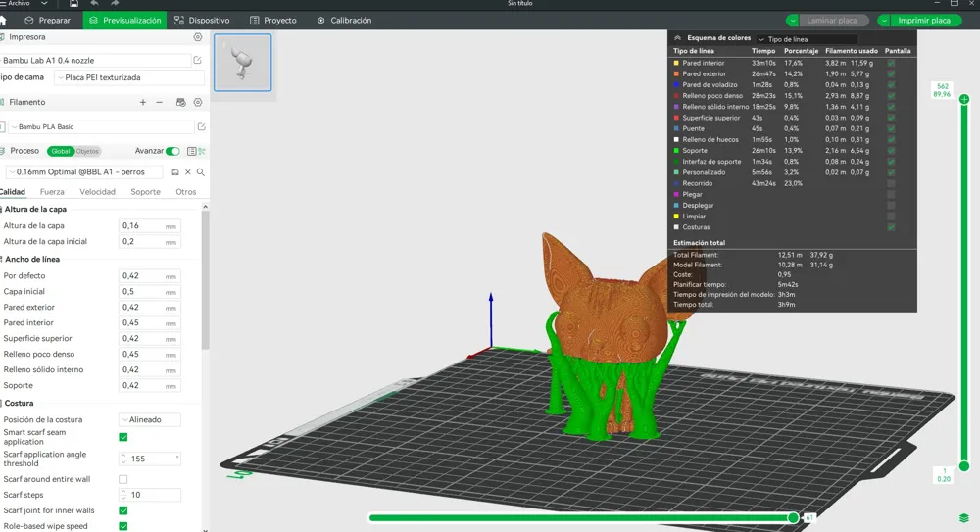Image resolution: width=980 pixels, height=532 pixels.
Task: Click Scarf application angle threshold stepper
Action: click(123, 459)
